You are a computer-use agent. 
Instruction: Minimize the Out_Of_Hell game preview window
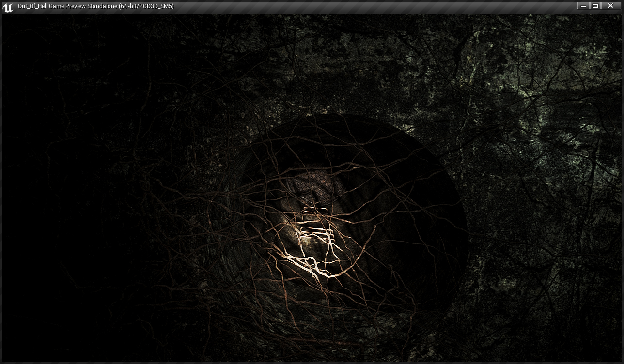click(583, 6)
